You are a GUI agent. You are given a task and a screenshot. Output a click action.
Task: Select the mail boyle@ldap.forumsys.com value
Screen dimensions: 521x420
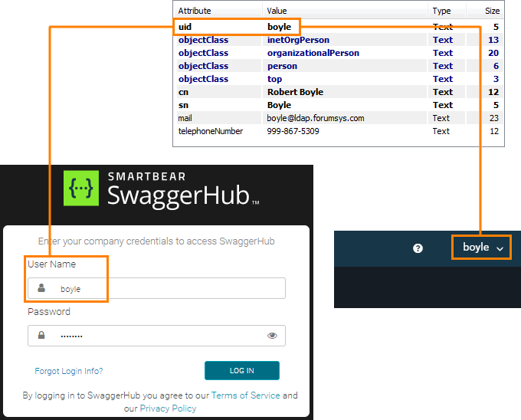pos(316,118)
